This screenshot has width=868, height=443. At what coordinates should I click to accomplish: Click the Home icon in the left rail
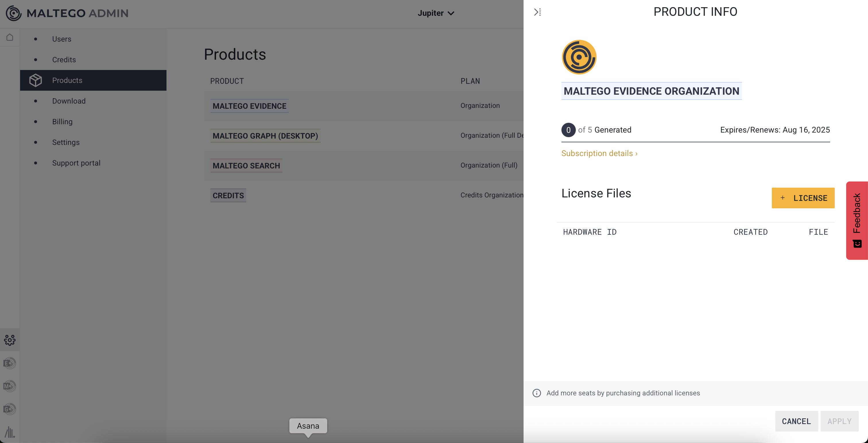point(10,37)
